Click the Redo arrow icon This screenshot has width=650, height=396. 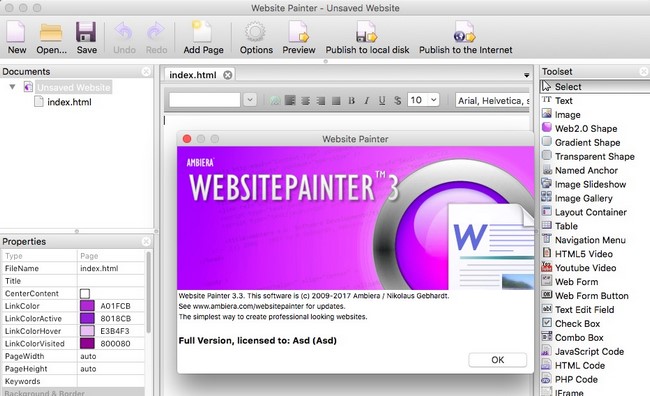156,32
